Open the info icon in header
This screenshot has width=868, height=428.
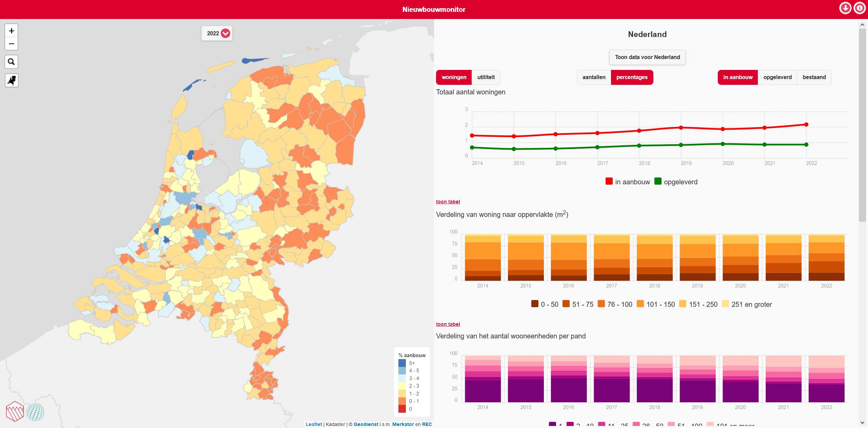[860, 8]
